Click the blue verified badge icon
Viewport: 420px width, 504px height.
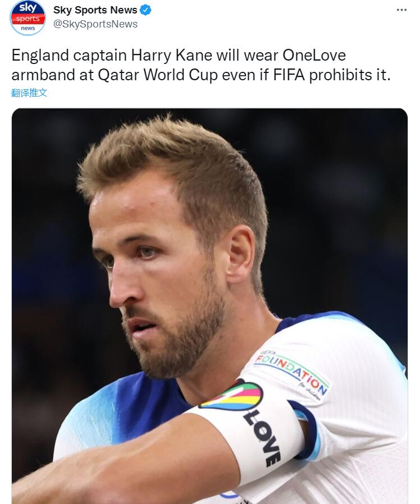145,10
